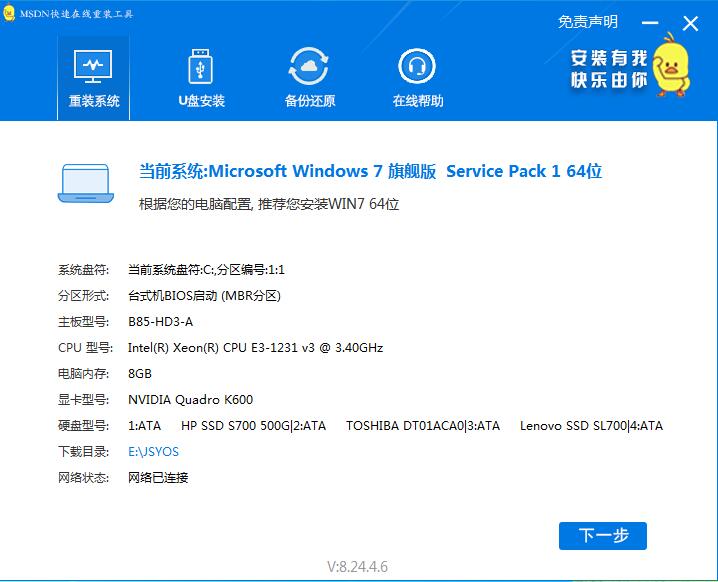718x582 pixels.
Task: Click the 当前系统盘符:C: partition value
Action: (x=206, y=270)
